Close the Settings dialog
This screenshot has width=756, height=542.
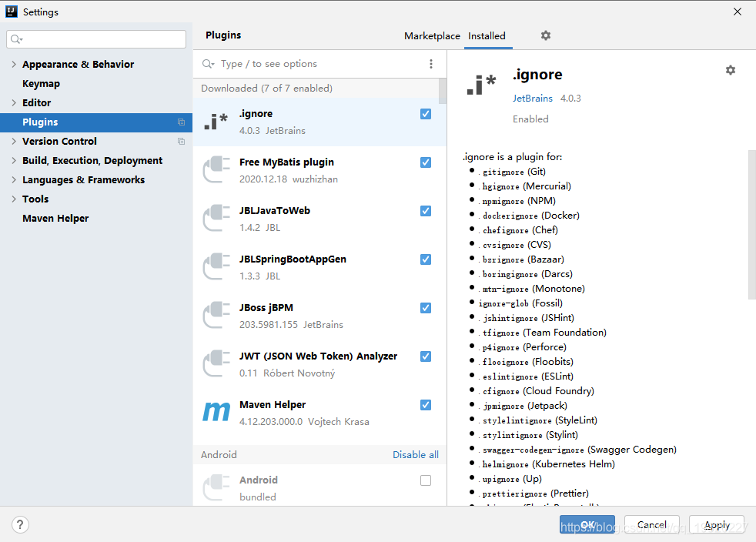point(738,12)
